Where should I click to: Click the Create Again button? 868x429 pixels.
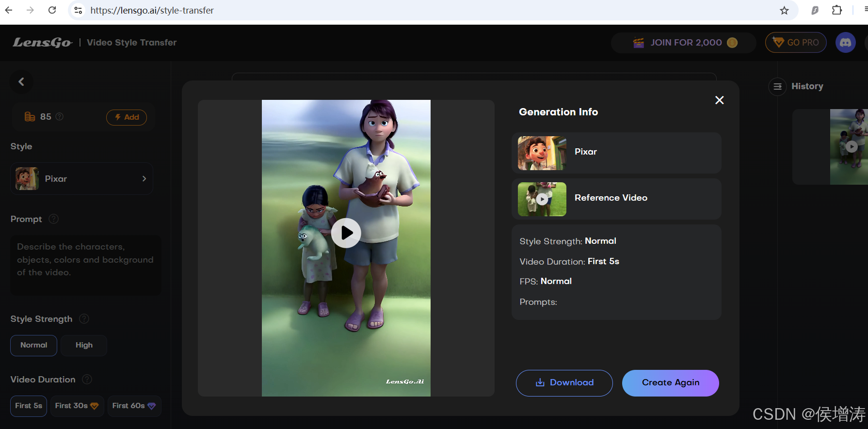pos(671,383)
